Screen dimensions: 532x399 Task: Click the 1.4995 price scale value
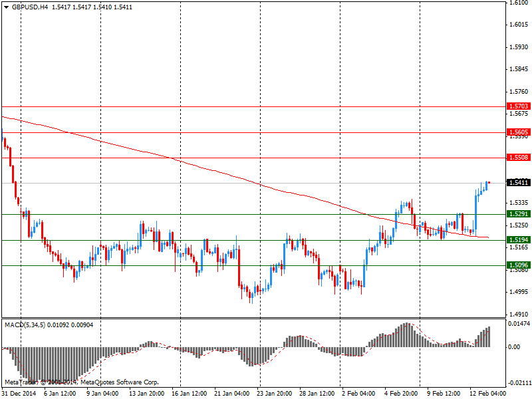point(519,292)
